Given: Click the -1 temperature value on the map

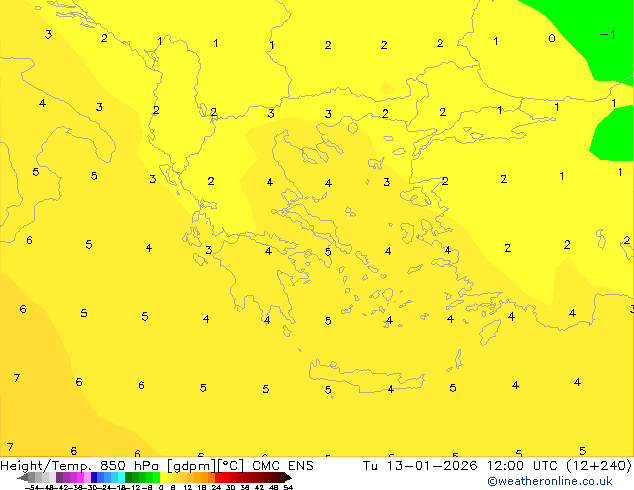Looking at the screenshot, I should coord(606,34).
